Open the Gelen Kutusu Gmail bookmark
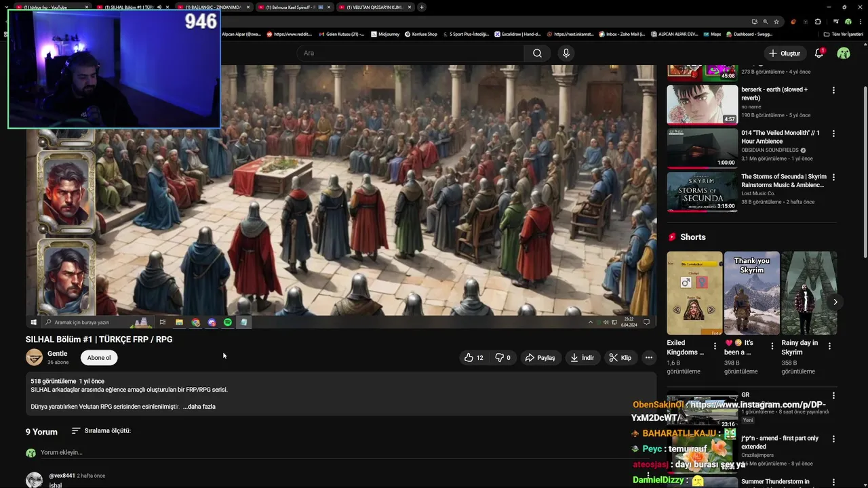This screenshot has height=488, width=868. coord(341,34)
